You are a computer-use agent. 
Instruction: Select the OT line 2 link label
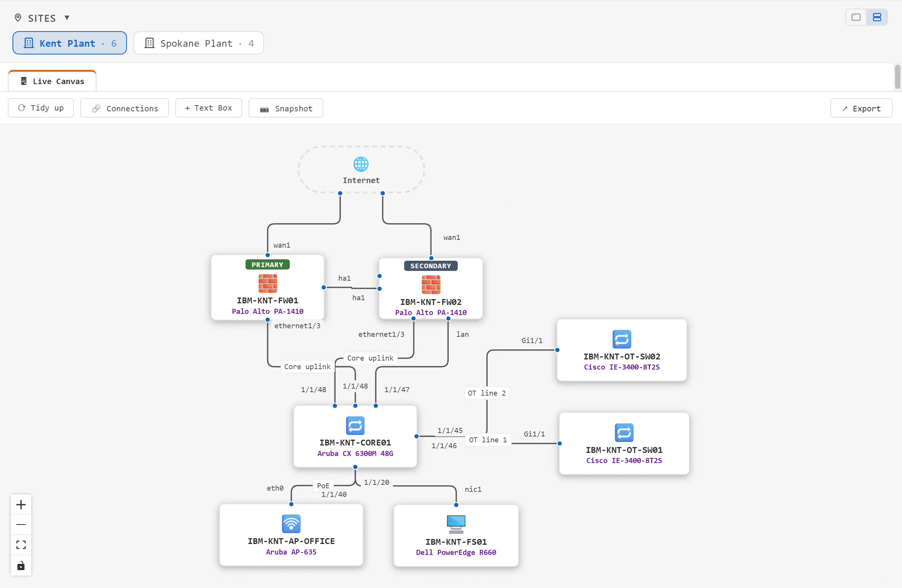click(487, 393)
